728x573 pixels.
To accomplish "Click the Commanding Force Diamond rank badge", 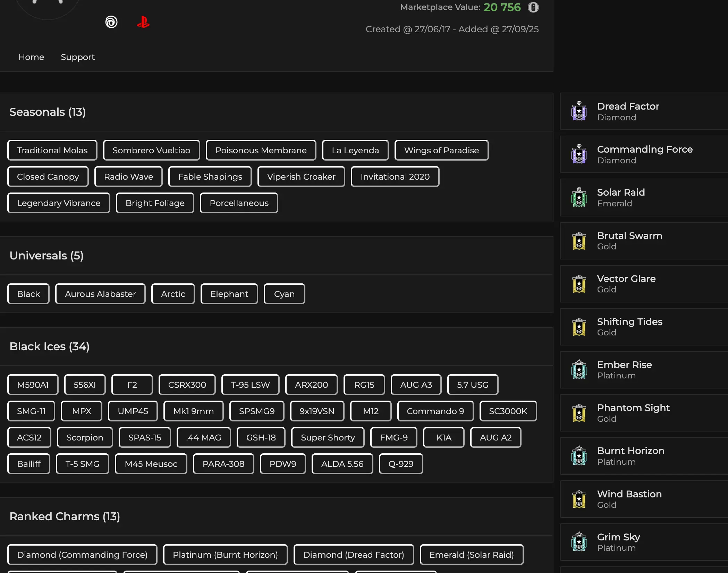I will (579, 154).
